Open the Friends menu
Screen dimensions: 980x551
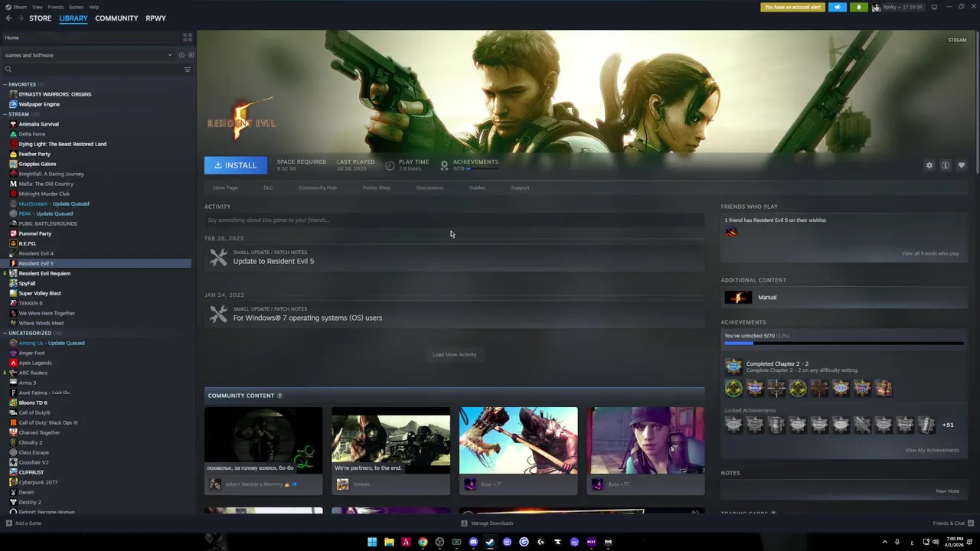(56, 7)
